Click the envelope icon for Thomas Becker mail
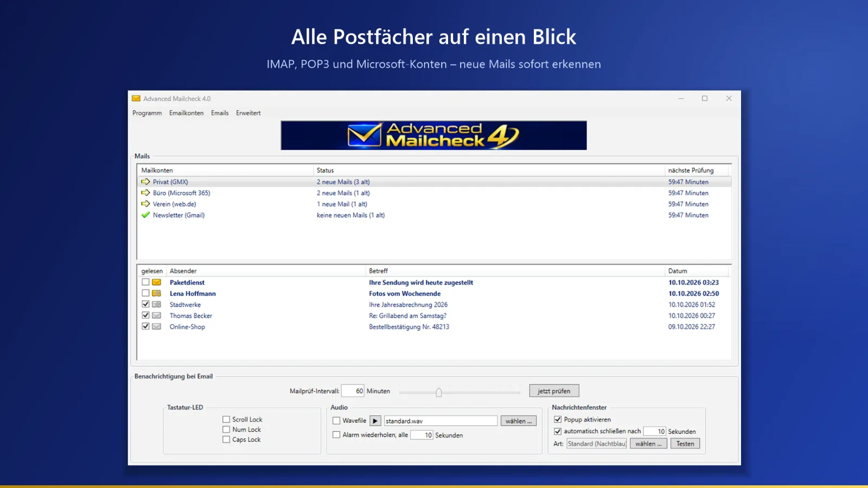 click(x=156, y=316)
